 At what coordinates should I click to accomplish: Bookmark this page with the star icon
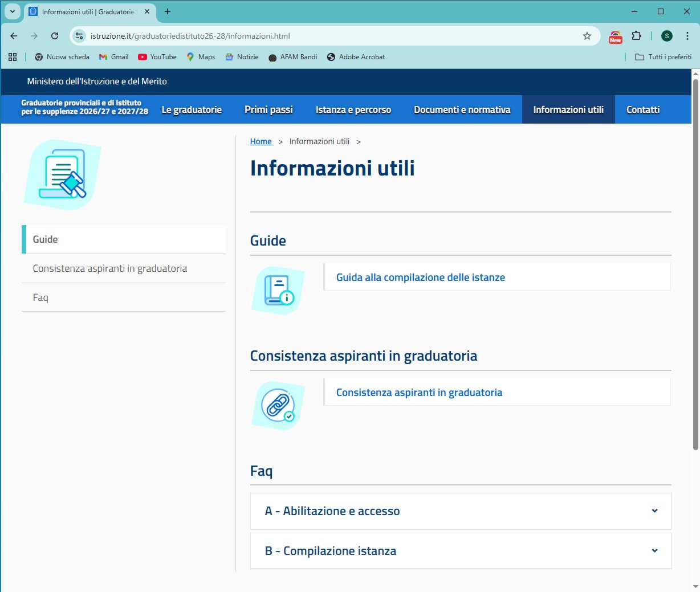click(587, 36)
